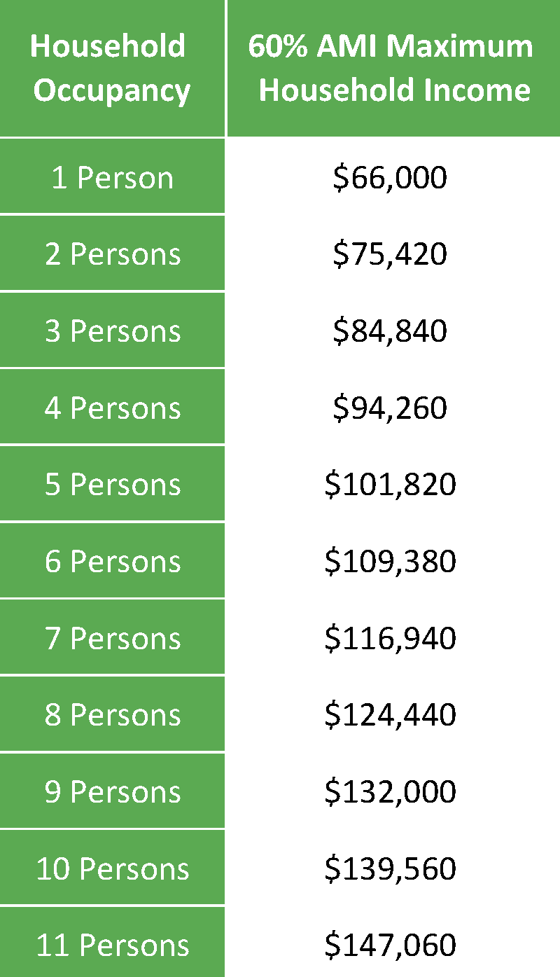Select the 10 Persons row label
Viewport: 560px width, 977px height.
pos(112,869)
